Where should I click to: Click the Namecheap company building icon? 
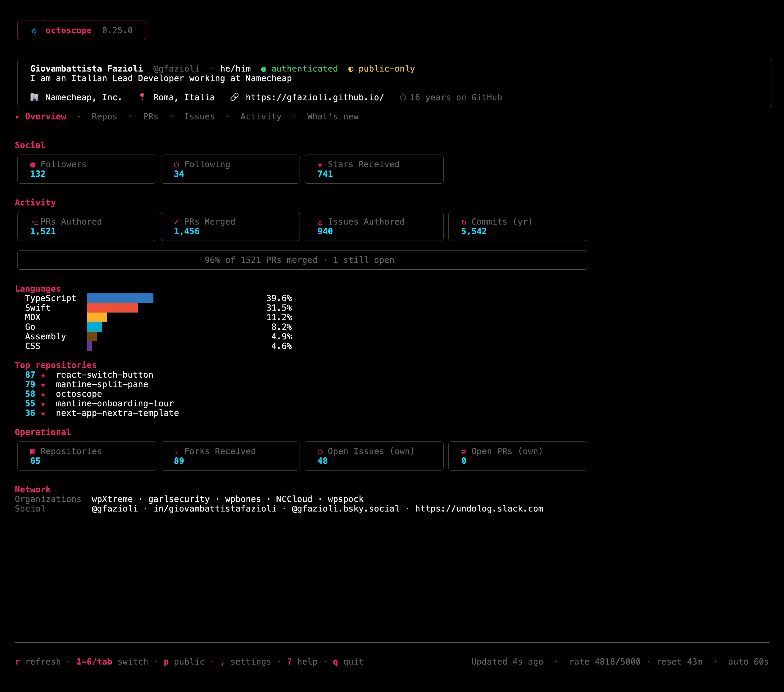35,97
